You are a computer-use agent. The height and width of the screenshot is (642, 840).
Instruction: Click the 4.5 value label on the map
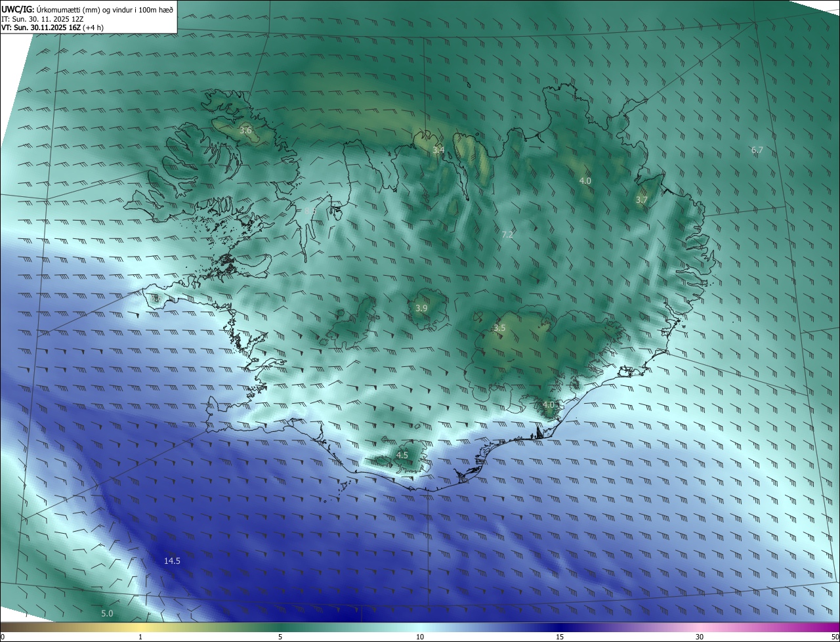point(402,455)
